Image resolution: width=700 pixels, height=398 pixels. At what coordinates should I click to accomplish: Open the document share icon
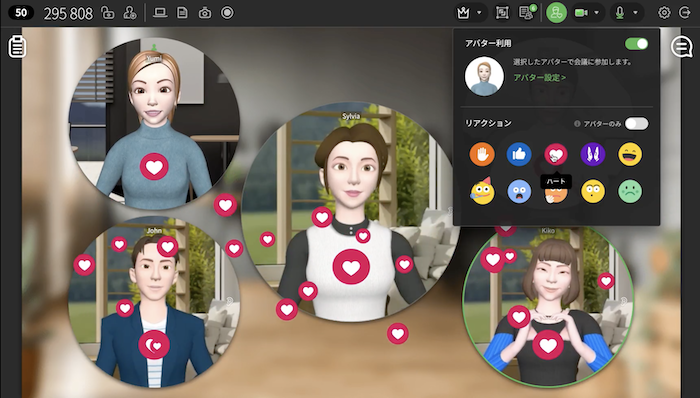coord(182,13)
